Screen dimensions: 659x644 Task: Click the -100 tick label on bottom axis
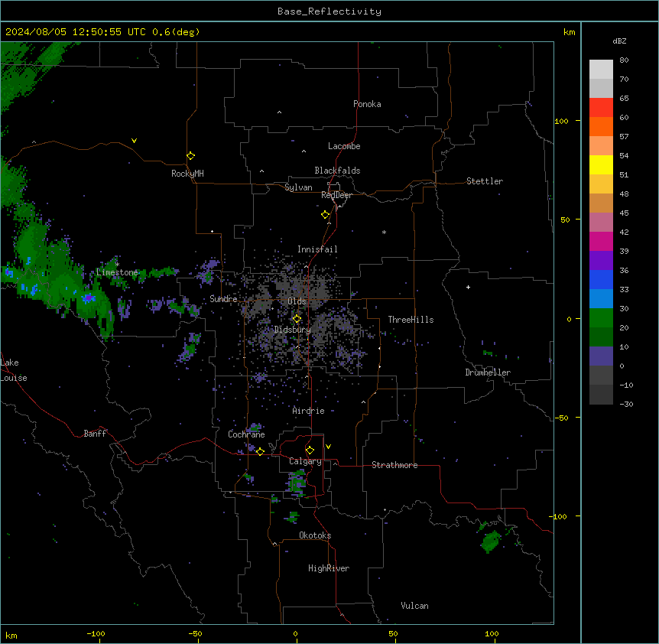coord(96,633)
